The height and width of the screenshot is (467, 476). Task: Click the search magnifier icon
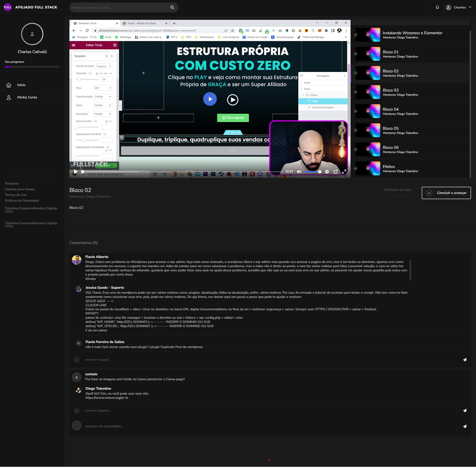172,7
